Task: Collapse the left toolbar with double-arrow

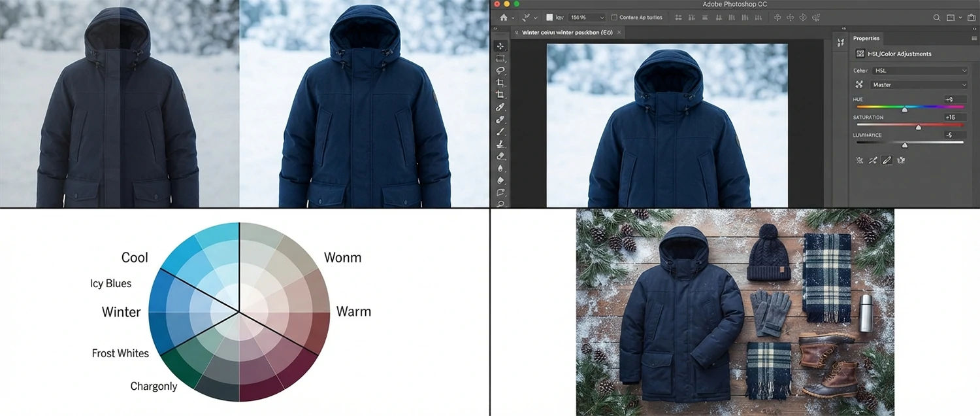Action: pyautogui.click(x=495, y=28)
